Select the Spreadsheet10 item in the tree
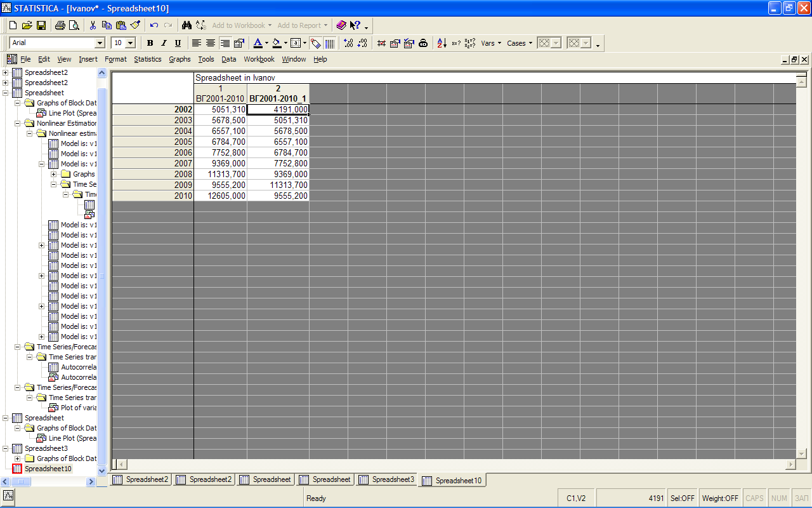This screenshot has height=508, width=812. click(x=48, y=469)
